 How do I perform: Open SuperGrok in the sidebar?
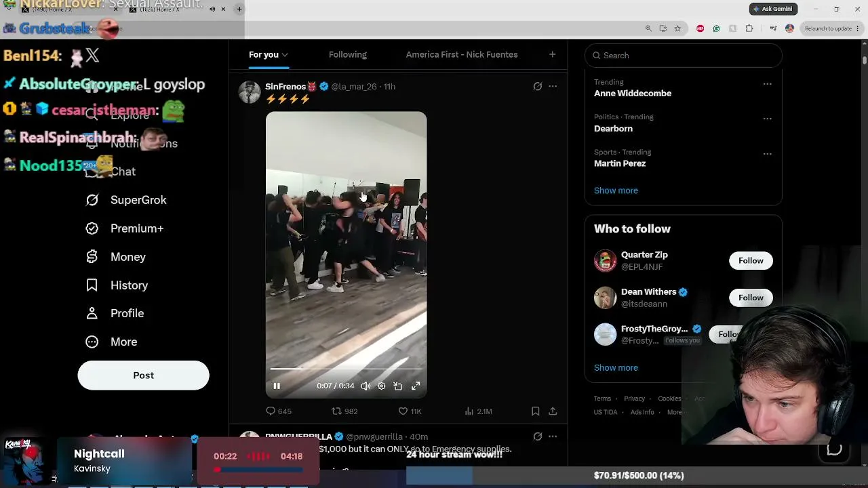coord(126,200)
